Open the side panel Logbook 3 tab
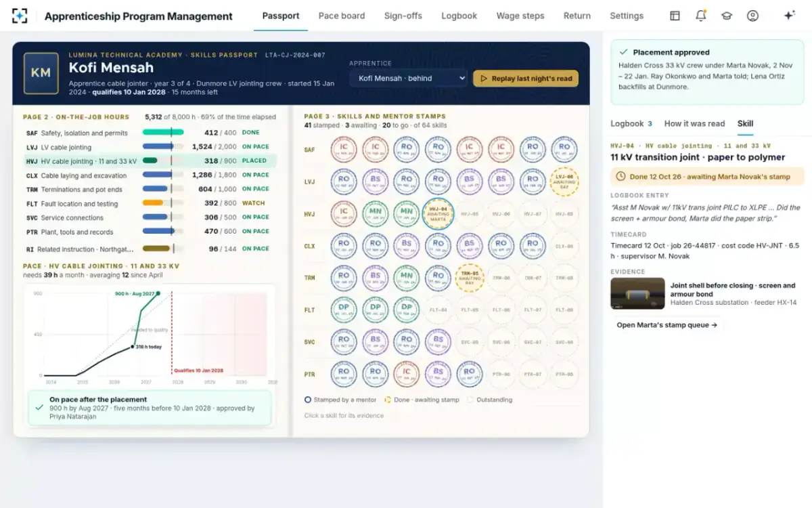Image resolution: width=812 pixels, height=508 pixels. click(x=631, y=123)
